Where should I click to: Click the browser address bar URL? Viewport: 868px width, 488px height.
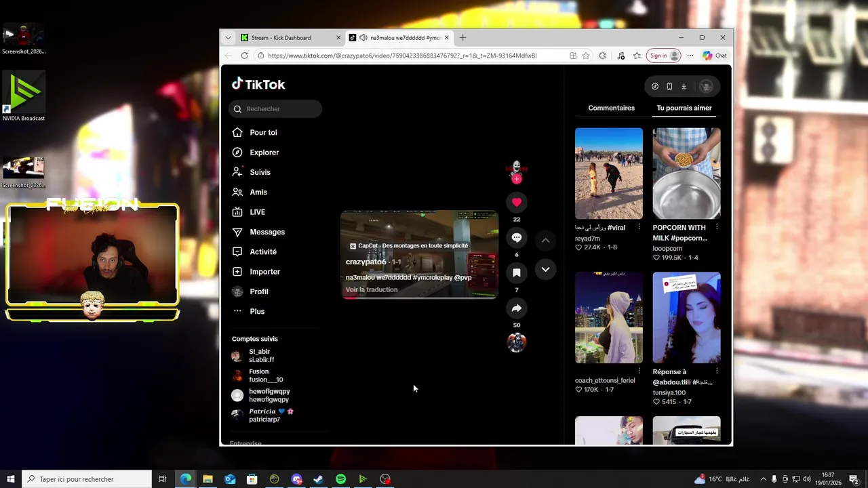coord(402,56)
